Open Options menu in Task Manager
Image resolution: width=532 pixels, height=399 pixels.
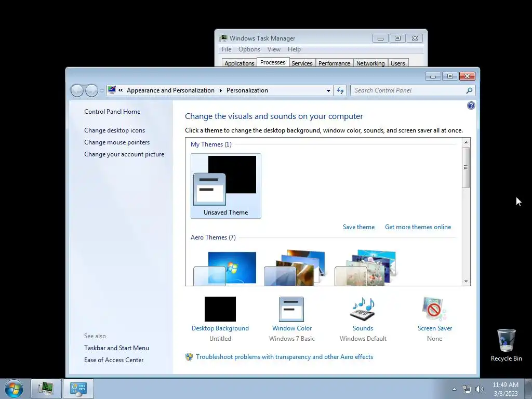(249, 49)
